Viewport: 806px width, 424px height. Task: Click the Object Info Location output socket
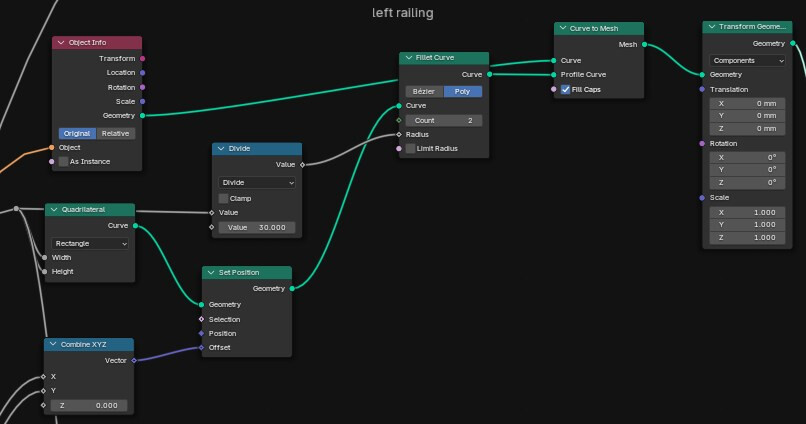(142, 73)
